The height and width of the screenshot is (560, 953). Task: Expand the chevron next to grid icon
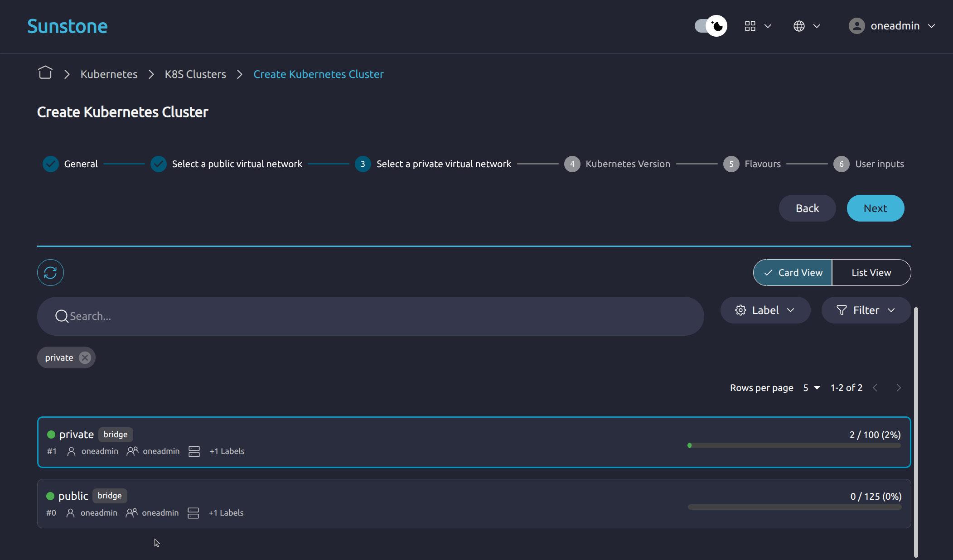click(x=768, y=26)
